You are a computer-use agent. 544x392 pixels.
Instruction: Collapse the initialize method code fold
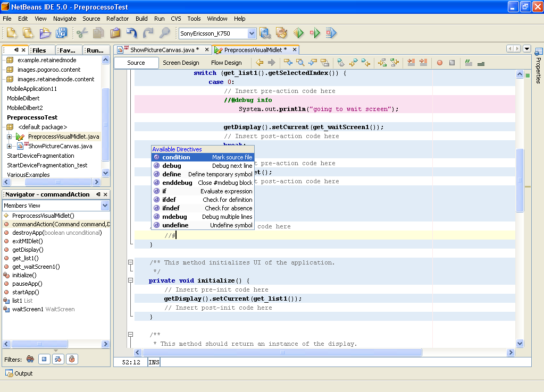coord(131,280)
